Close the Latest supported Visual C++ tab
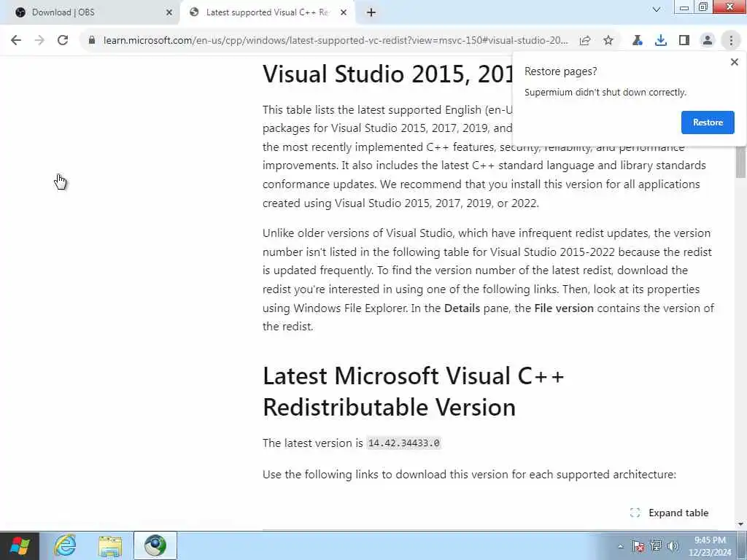Viewport: 747px width, 560px height. click(344, 12)
